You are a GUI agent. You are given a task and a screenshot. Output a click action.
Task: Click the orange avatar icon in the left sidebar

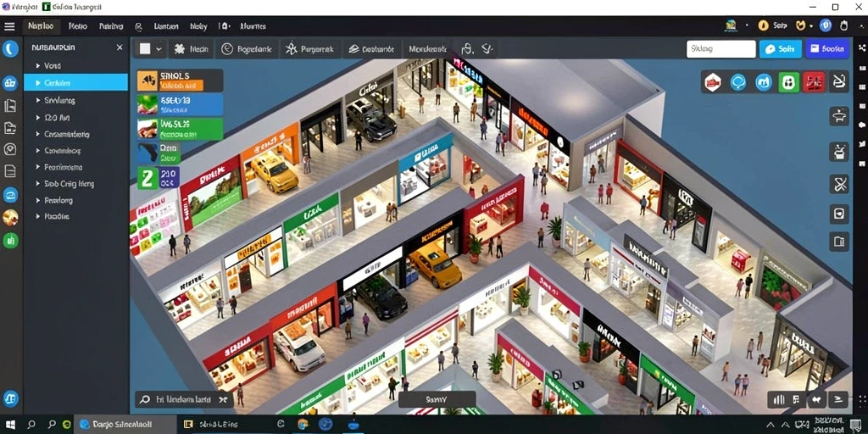pyautogui.click(x=10, y=218)
